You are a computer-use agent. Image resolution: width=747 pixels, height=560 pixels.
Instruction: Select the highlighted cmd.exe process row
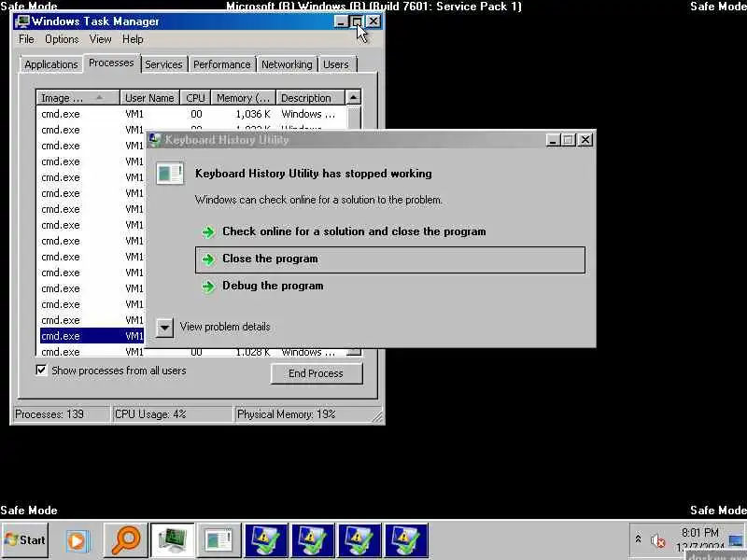pyautogui.click(x=92, y=336)
